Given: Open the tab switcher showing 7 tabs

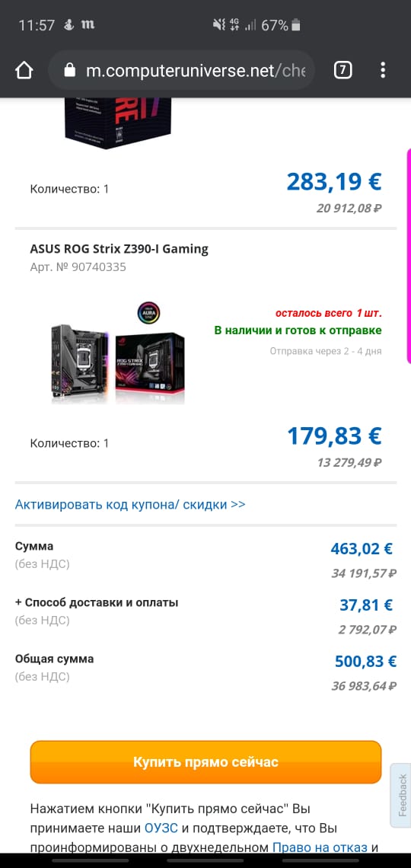Looking at the screenshot, I should [x=343, y=70].
